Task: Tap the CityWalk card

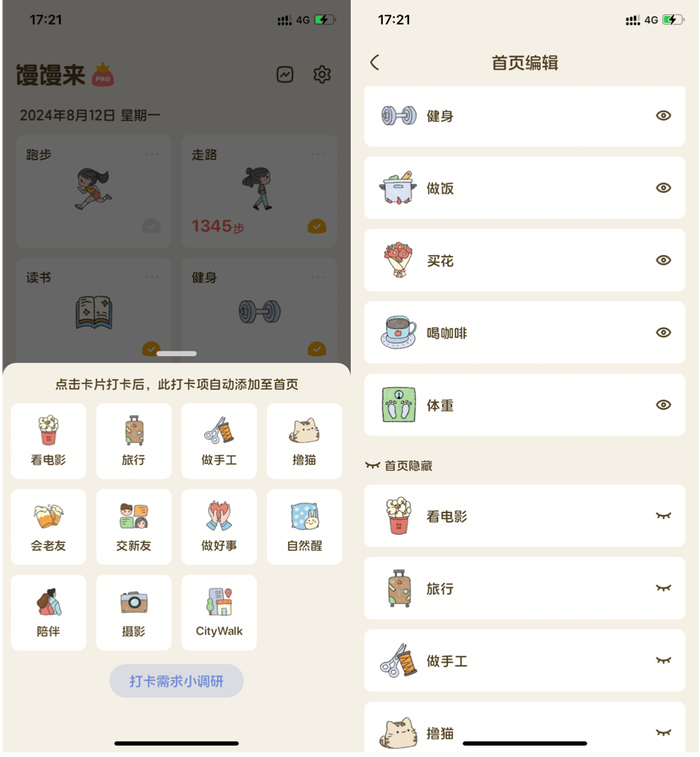Action: point(219,612)
